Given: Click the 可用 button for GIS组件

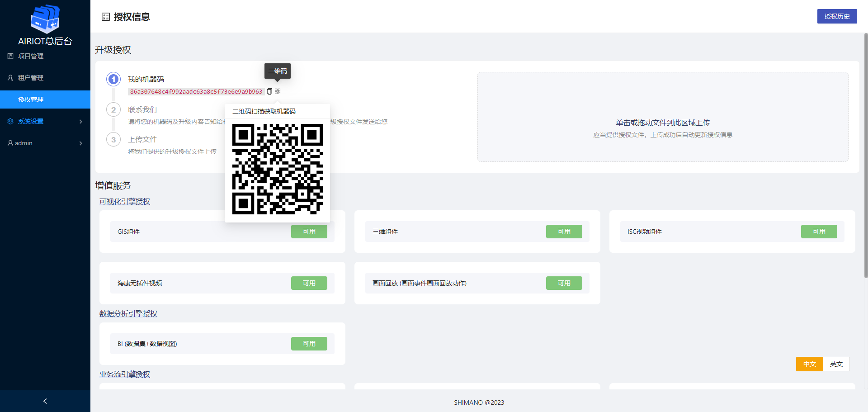Looking at the screenshot, I should (x=309, y=232).
